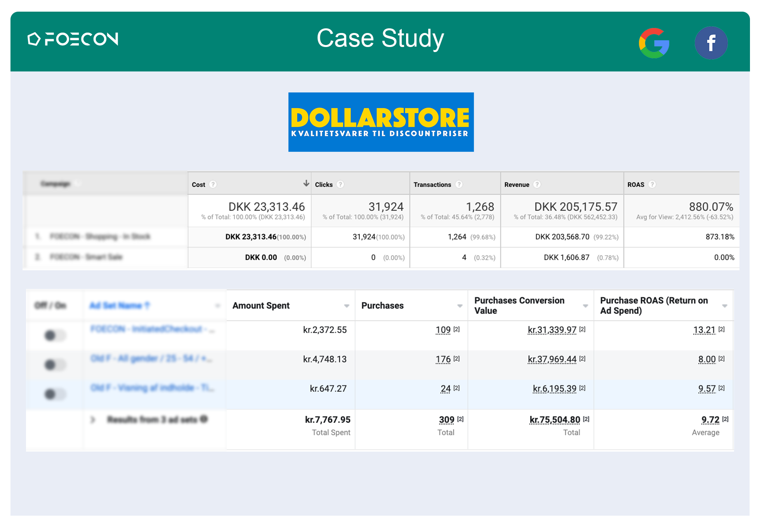The height and width of the screenshot is (532, 762).
Task: Click the 24 purchases value
Action: [446, 389]
